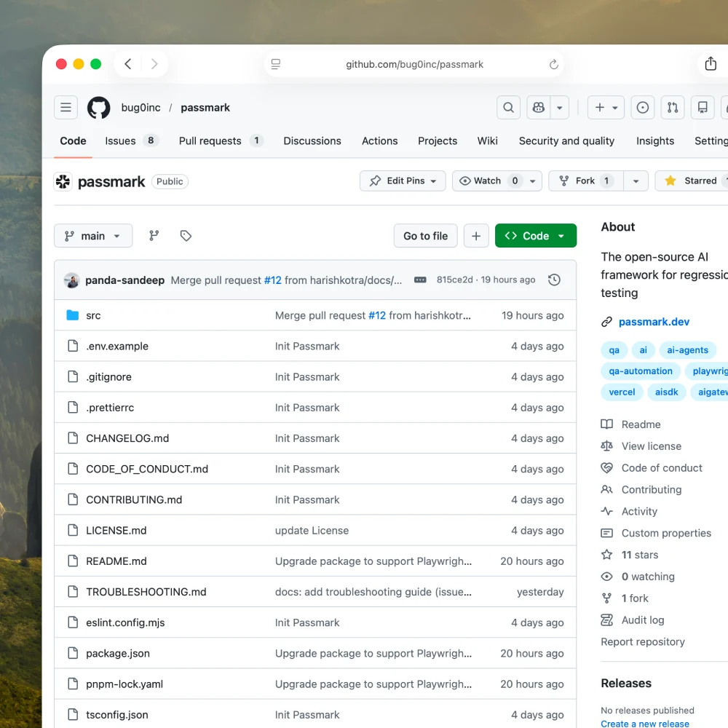Reload the page in Safari

[553, 64]
